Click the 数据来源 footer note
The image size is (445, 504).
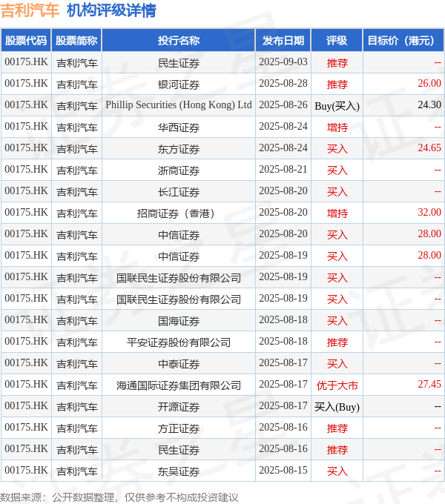(x=119, y=497)
